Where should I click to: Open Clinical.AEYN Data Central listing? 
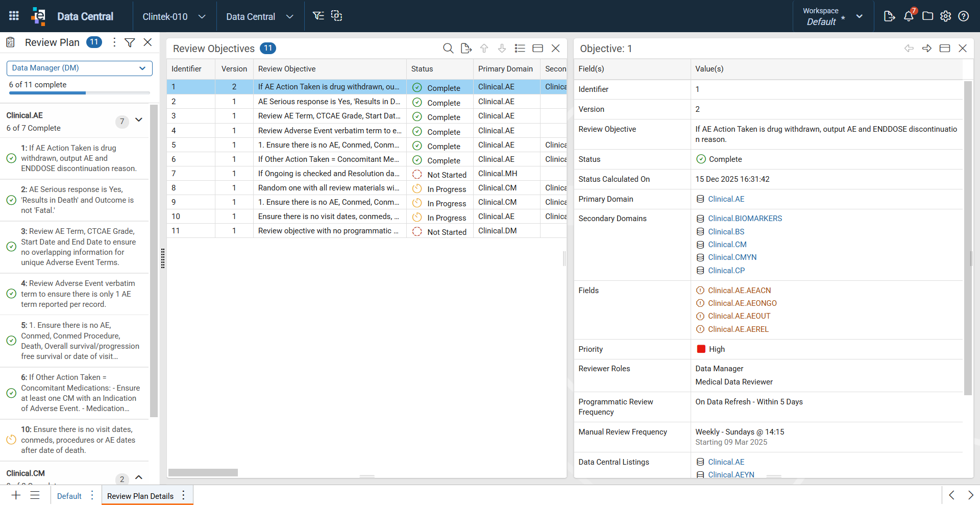tap(731, 475)
